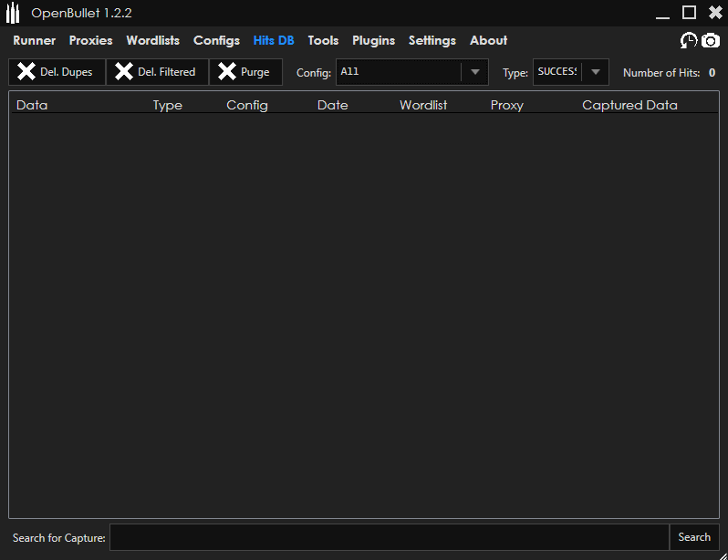728x560 pixels.
Task: Purge all hits from database
Action: 245,72
